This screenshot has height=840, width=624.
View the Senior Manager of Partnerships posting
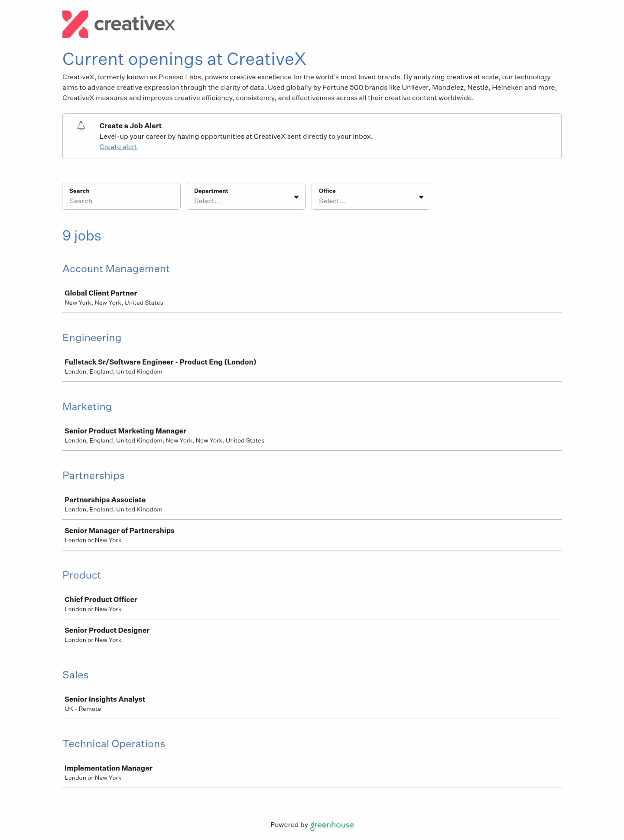pyautogui.click(x=120, y=531)
